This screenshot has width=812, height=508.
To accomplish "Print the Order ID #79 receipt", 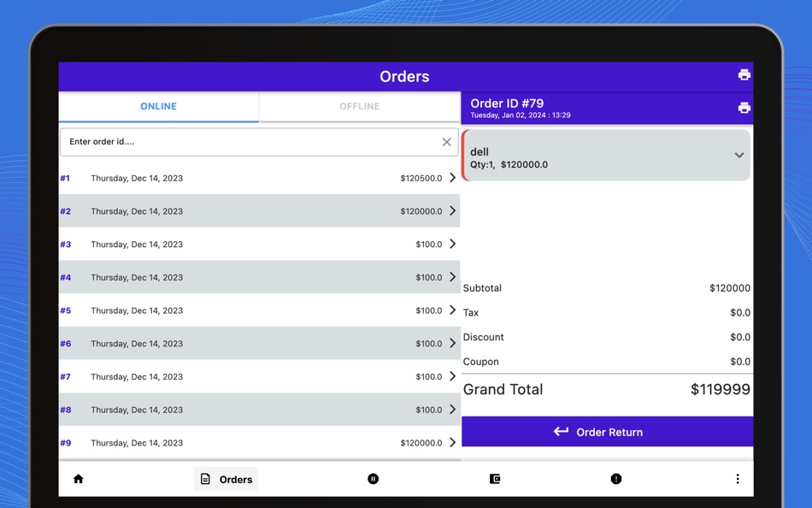I will click(743, 107).
